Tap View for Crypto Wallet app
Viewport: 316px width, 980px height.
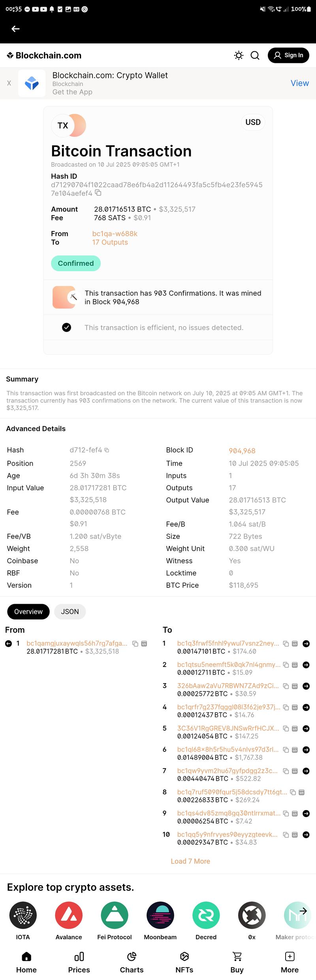(x=299, y=83)
